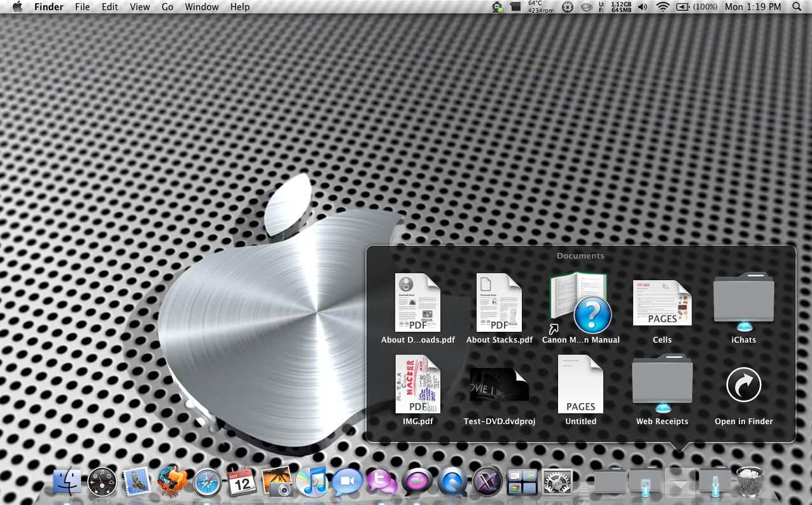Open the memory usage menu bar item

(x=615, y=7)
